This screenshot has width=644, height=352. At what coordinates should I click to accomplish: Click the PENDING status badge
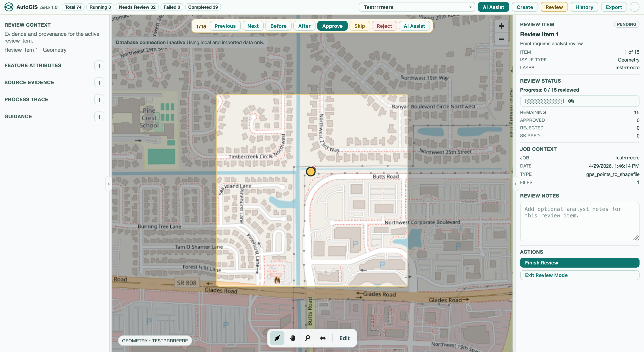tap(627, 24)
